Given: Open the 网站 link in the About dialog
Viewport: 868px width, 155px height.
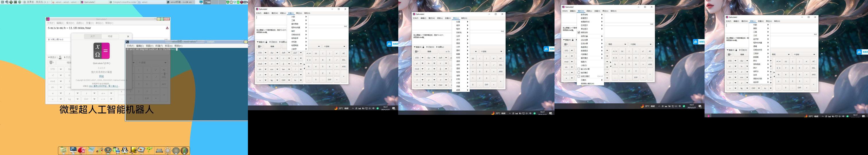Looking at the screenshot, I should tap(101, 76).
